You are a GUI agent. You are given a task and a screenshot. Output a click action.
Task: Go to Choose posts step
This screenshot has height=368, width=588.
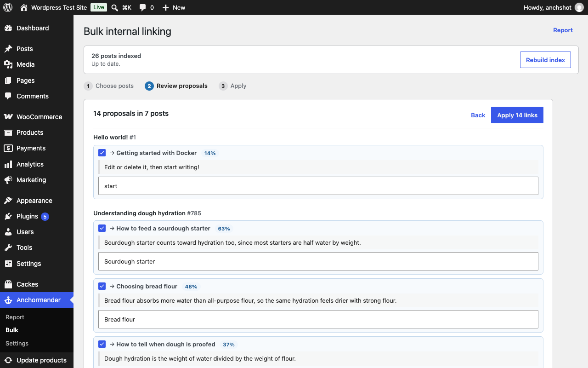109,86
